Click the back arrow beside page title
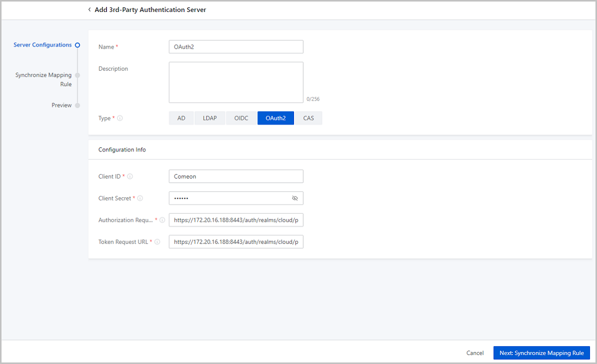 (90, 9)
